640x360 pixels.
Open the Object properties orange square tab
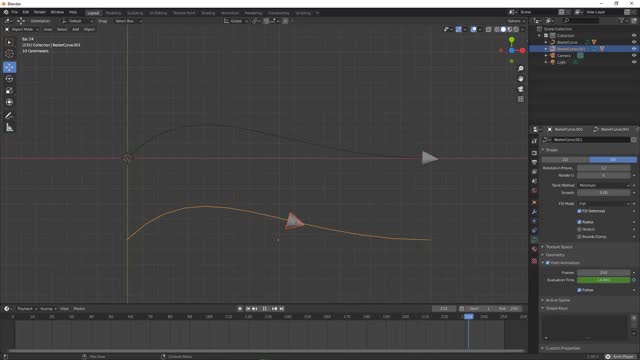(x=534, y=202)
